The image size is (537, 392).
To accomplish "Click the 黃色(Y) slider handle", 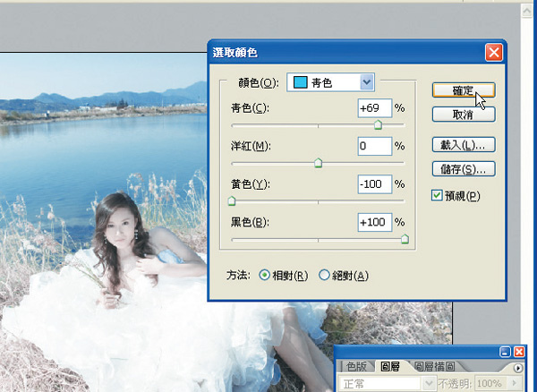I will click(232, 201).
